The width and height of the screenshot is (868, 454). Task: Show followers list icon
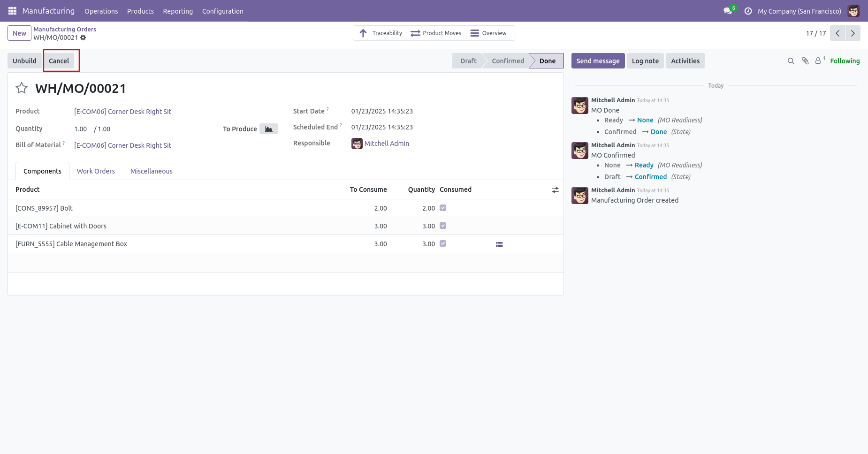point(819,61)
